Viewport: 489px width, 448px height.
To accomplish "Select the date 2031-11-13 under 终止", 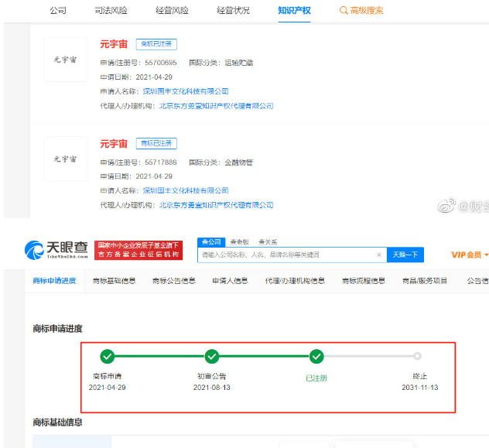I will pos(420,388).
